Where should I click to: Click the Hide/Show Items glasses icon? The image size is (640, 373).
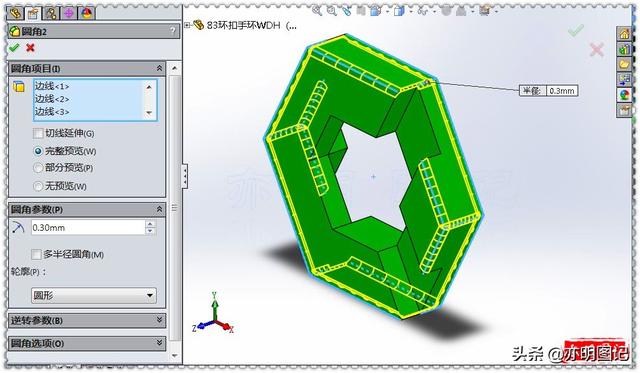pos(423,11)
